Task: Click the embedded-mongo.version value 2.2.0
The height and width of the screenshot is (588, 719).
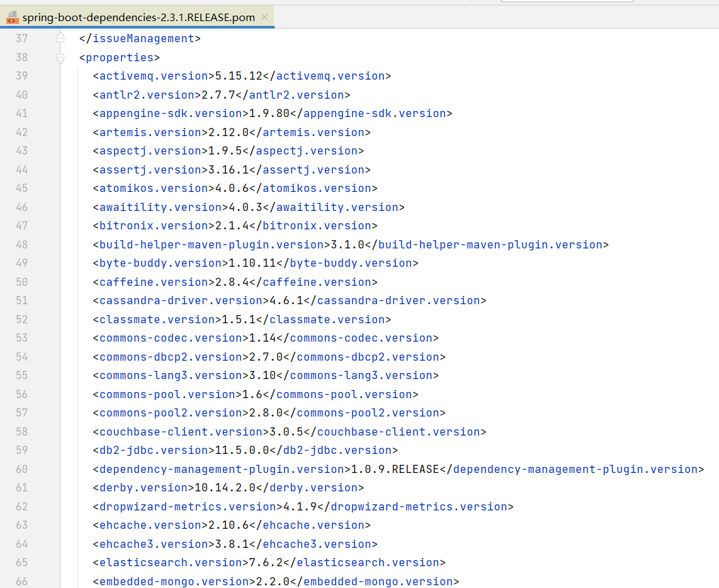Action: (x=273, y=582)
